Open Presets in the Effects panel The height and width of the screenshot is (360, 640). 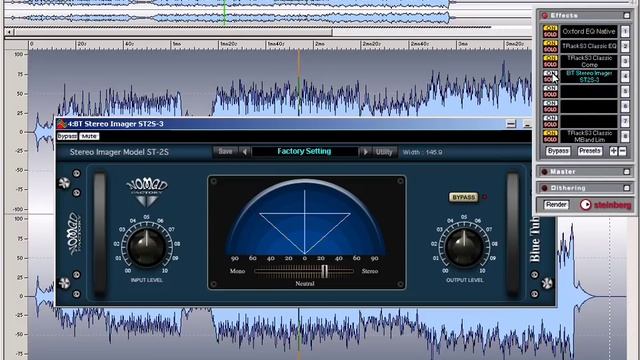pyautogui.click(x=589, y=151)
